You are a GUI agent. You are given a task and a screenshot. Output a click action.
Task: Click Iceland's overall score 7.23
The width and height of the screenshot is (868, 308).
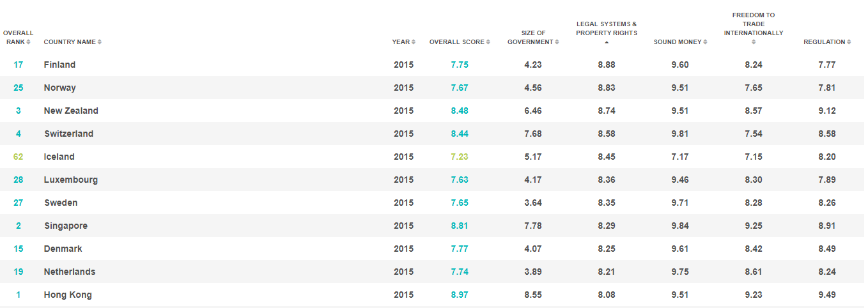point(460,157)
